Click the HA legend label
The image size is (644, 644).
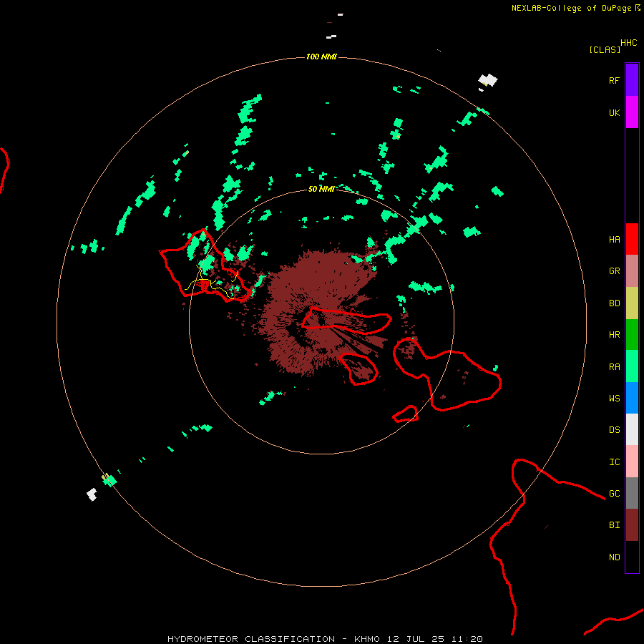(615, 239)
